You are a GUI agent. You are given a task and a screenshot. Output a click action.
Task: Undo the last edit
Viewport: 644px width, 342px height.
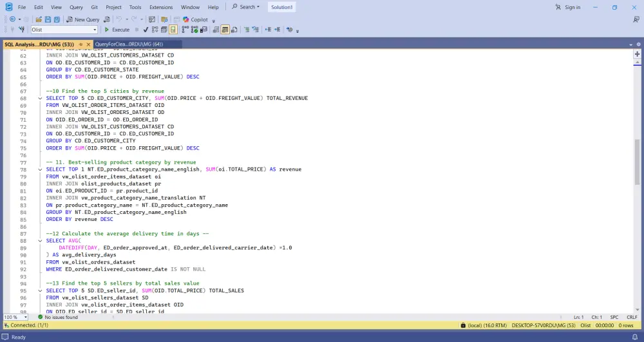click(119, 19)
